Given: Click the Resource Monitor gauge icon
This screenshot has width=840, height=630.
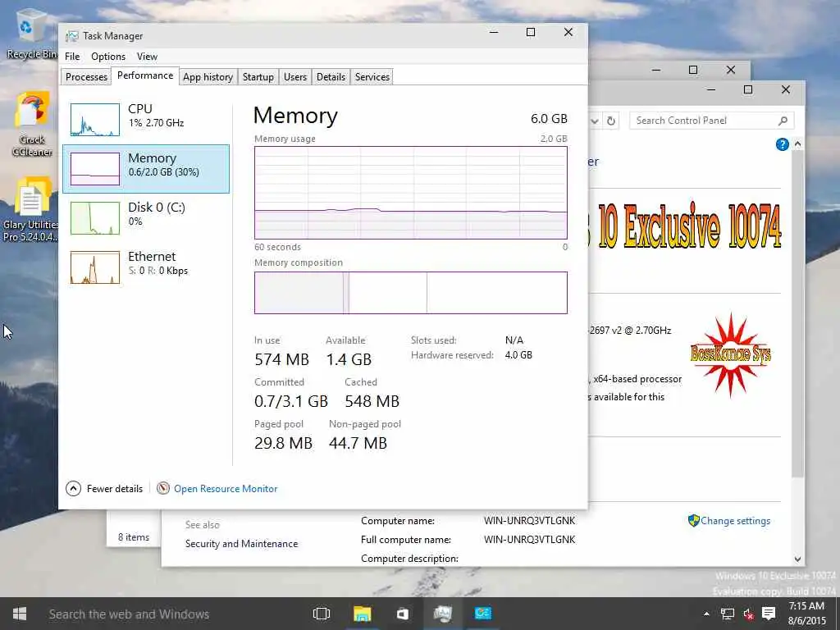Looking at the screenshot, I should (163, 488).
